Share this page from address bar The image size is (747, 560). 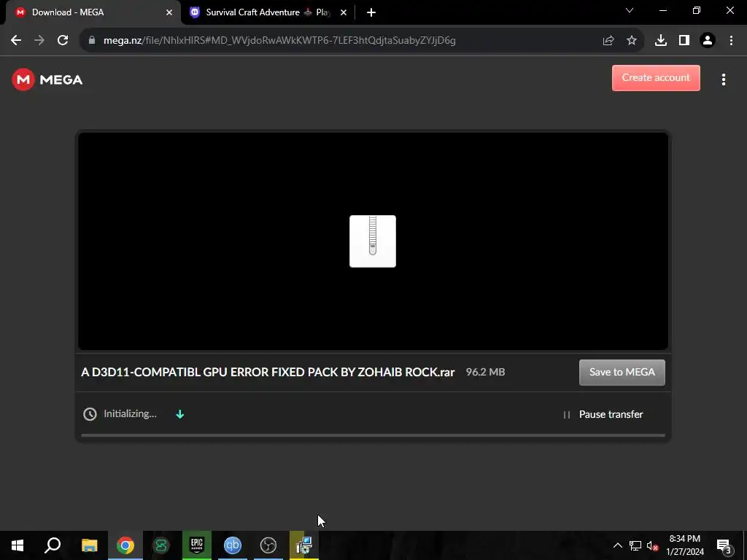tap(608, 41)
